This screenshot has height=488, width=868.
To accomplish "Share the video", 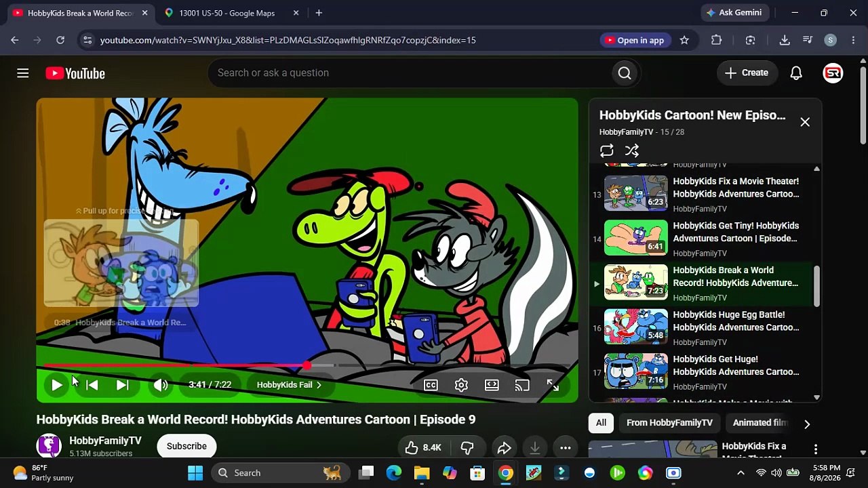I will coord(504,447).
